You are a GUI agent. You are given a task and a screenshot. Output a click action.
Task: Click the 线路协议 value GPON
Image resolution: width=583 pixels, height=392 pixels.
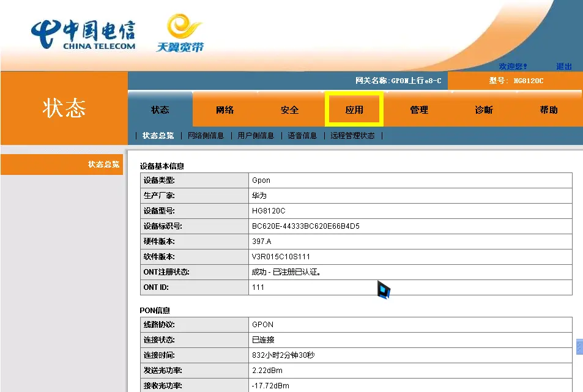[x=262, y=324]
